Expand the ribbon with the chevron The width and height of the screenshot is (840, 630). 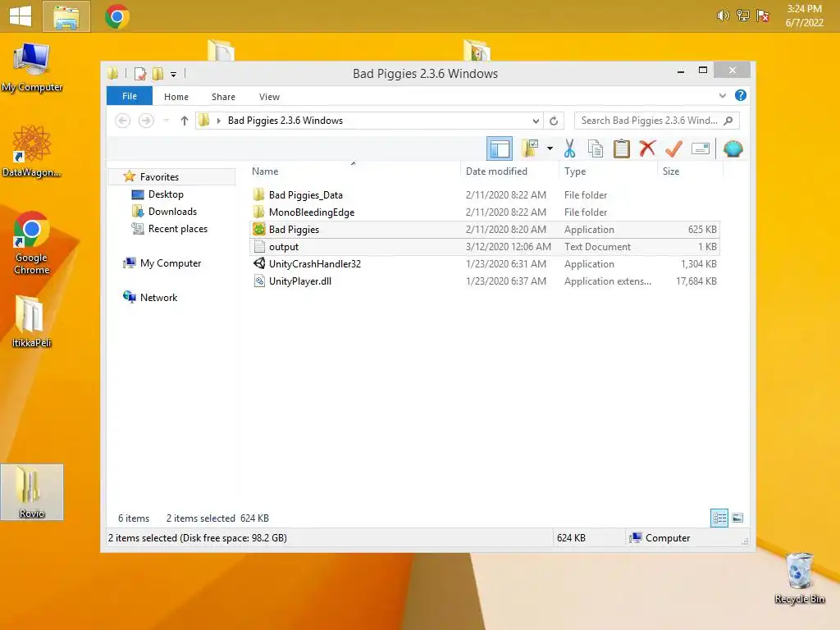click(x=722, y=96)
